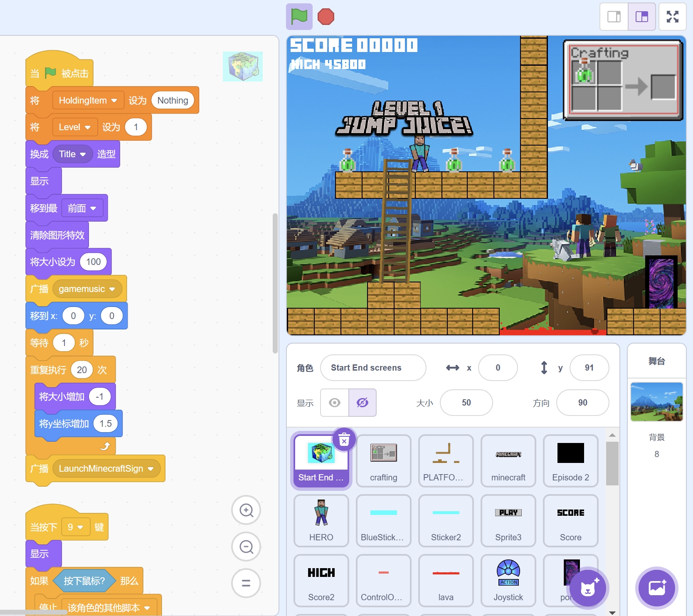
Task: Click the sprite name field
Action: click(x=373, y=368)
